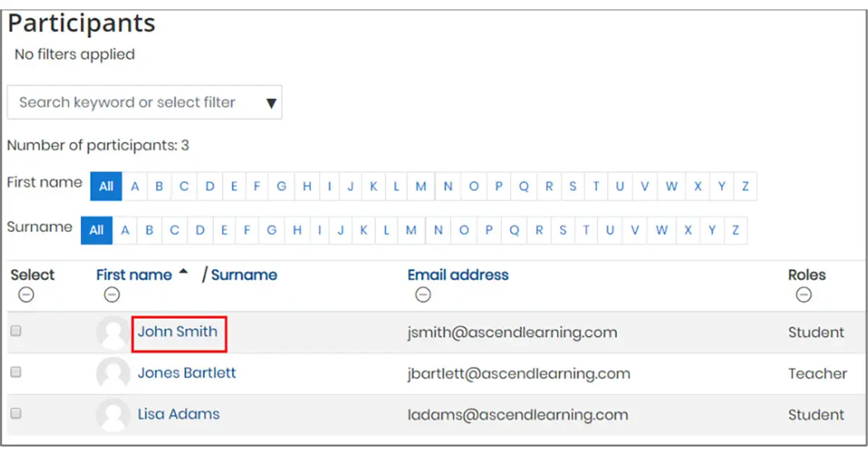Click Lisa Adams's profile avatar
The height and width of the screenshot is (456, 868).
pos(113,414)
